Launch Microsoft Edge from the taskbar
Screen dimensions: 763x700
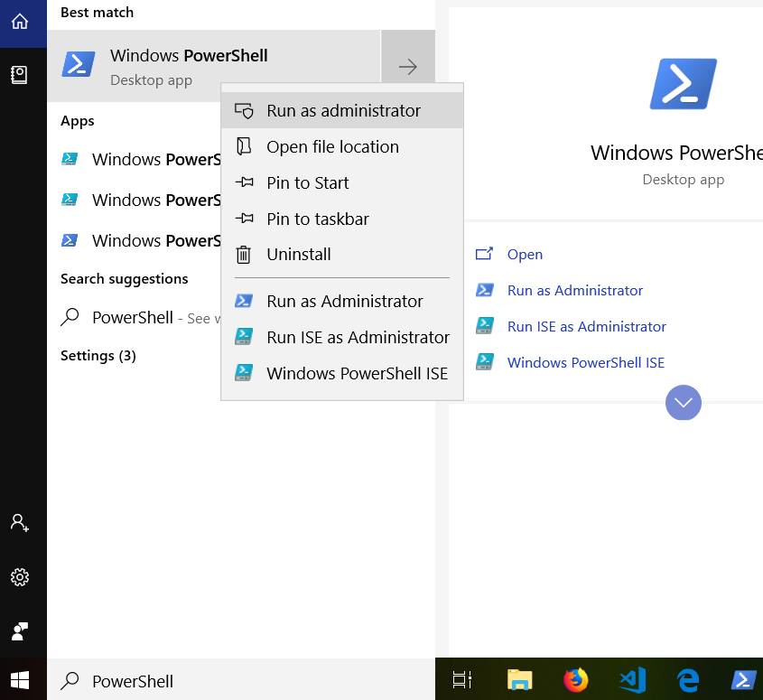point(688,680)
